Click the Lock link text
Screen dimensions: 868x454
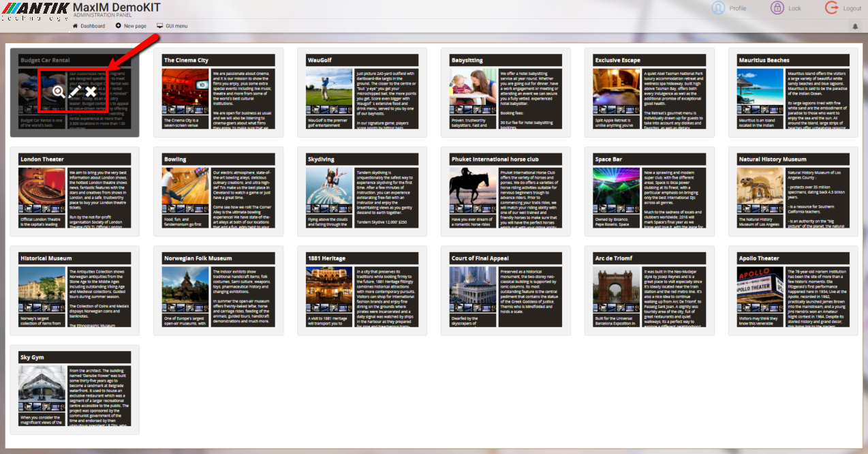[x=794, y=8]
